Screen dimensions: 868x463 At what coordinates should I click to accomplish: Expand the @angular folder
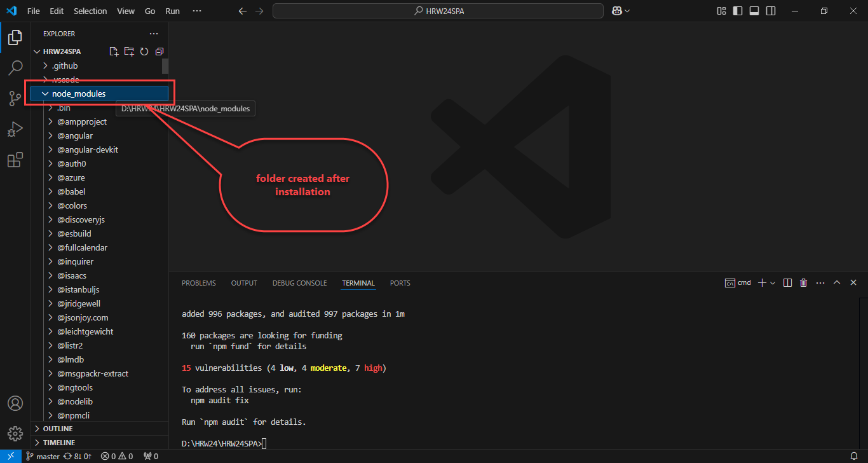click(x=75, y=135)
